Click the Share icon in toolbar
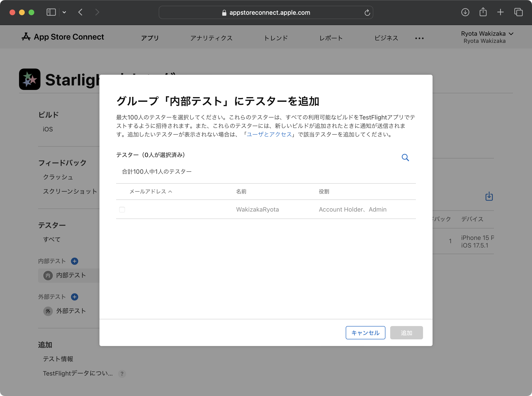The image size is (532, 396). [483, 12]
